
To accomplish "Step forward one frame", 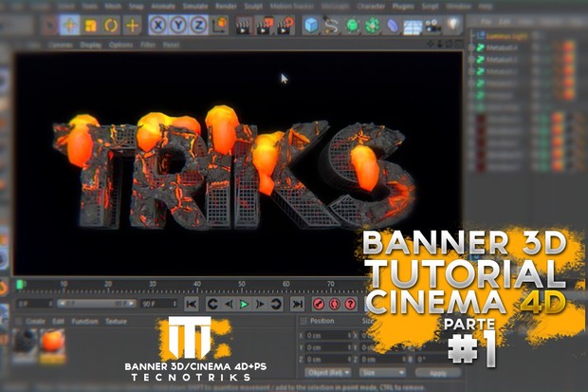I will click(x=260, y=304).
